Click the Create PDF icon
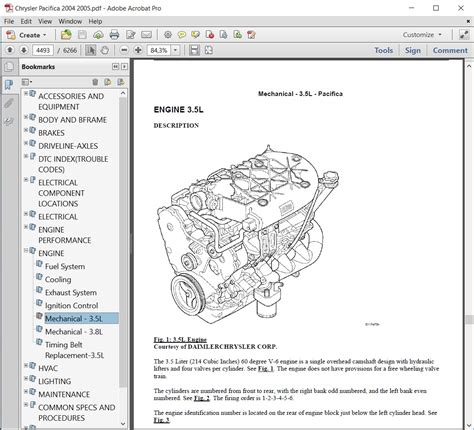Viewport: 474px width, 430px height. [11, 35]
